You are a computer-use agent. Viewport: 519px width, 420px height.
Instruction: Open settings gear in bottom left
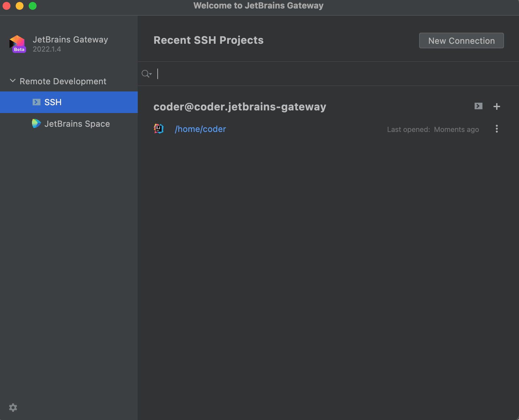pos(13,408)
